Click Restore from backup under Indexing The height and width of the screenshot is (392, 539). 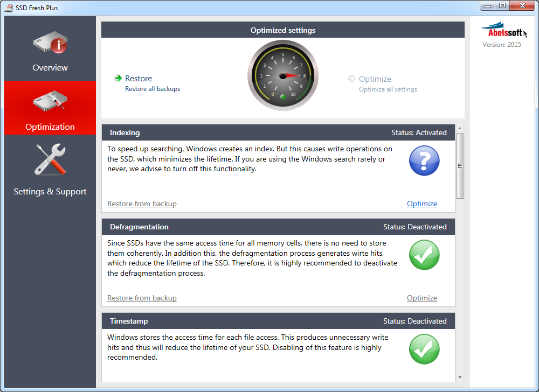tap(142, 204)
